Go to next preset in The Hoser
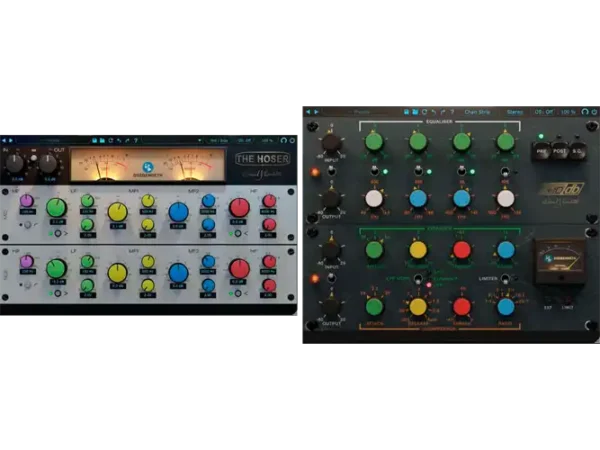Screen dimensions: 600x450 [x=11, y=140]
